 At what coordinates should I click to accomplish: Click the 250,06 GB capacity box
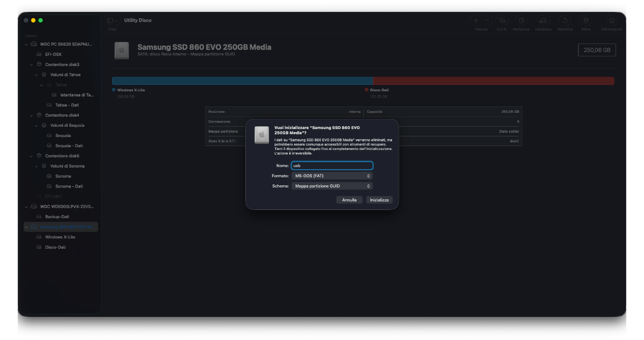(x=597, y=50)
